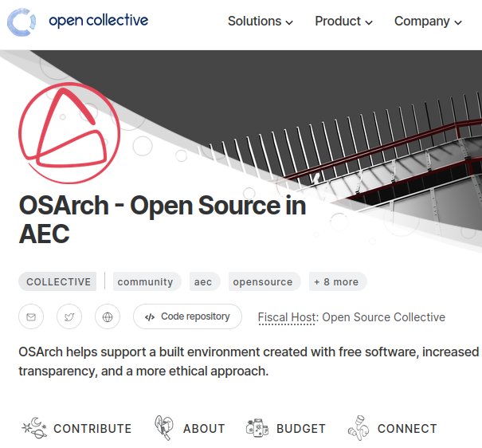Select the aec tag
482x448 pixels.
[205, 281]
